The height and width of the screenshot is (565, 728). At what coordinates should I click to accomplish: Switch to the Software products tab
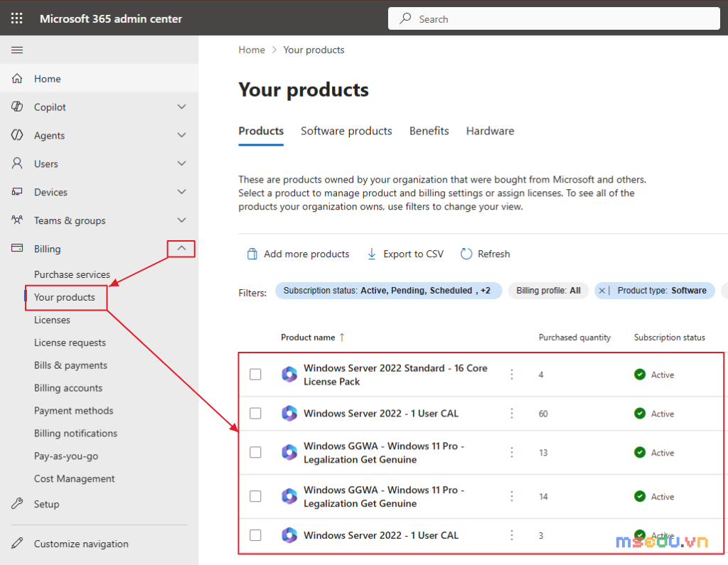click(x=346, y=131)
